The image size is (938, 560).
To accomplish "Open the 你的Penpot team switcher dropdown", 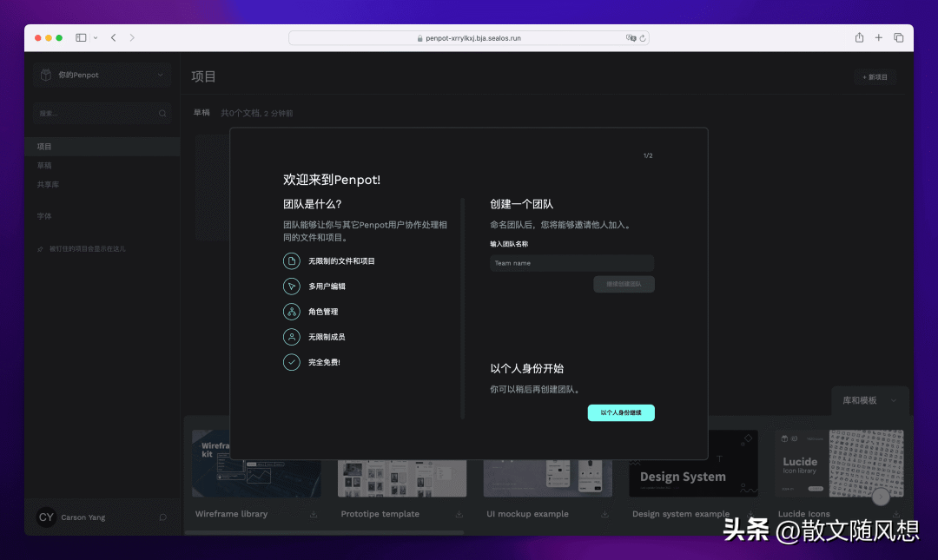I will pyautogui.click(x=102, y=75).
